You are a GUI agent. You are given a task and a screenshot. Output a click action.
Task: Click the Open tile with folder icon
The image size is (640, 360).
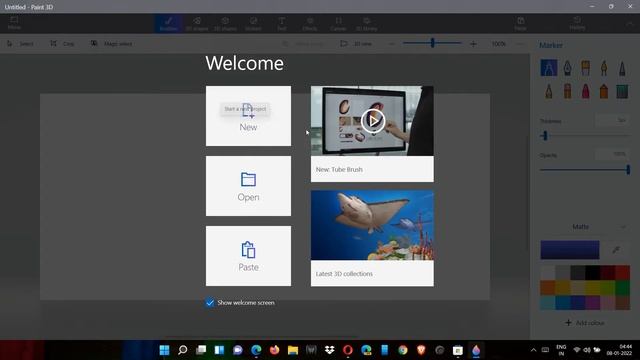(248, 186)
